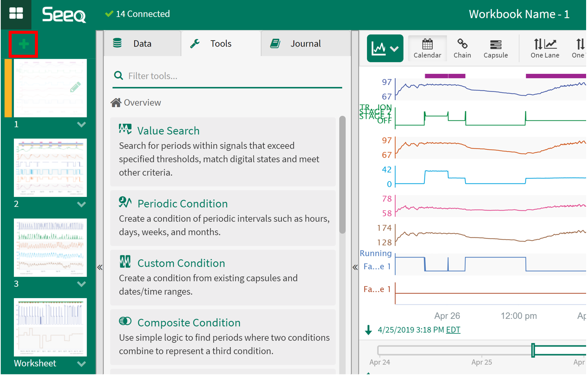Click the green plus add worksheet button
The height and width of the screenshot is (375, 588).
click(24, 44)
